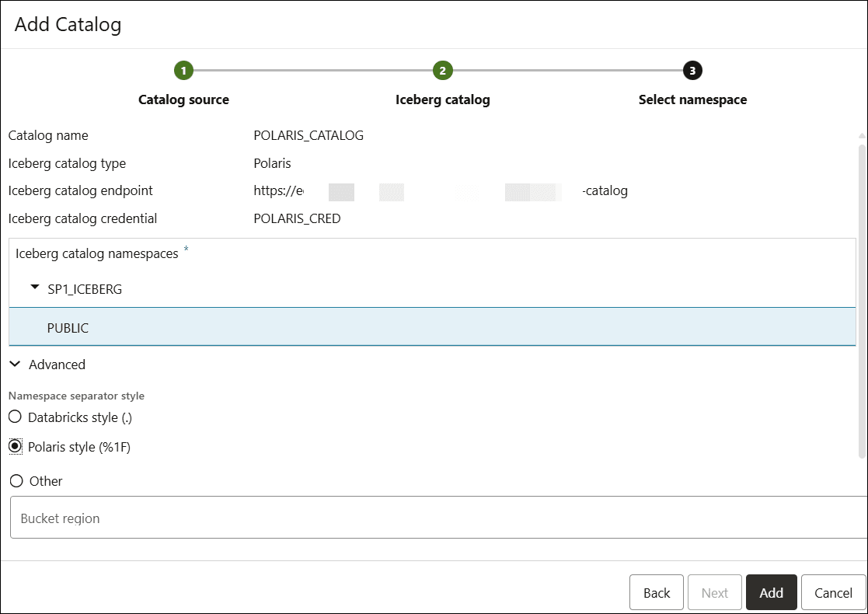The image size is (868, 614).
Task: Click the POLARIS_CRED credential value
Action: pyautogui.click(x=297, y=218)
